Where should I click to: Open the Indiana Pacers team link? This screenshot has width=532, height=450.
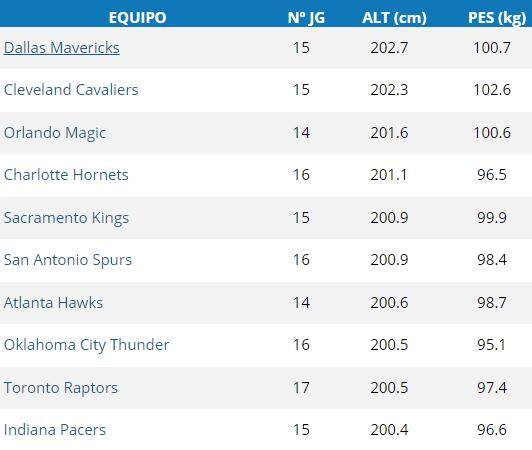point(55,430)
